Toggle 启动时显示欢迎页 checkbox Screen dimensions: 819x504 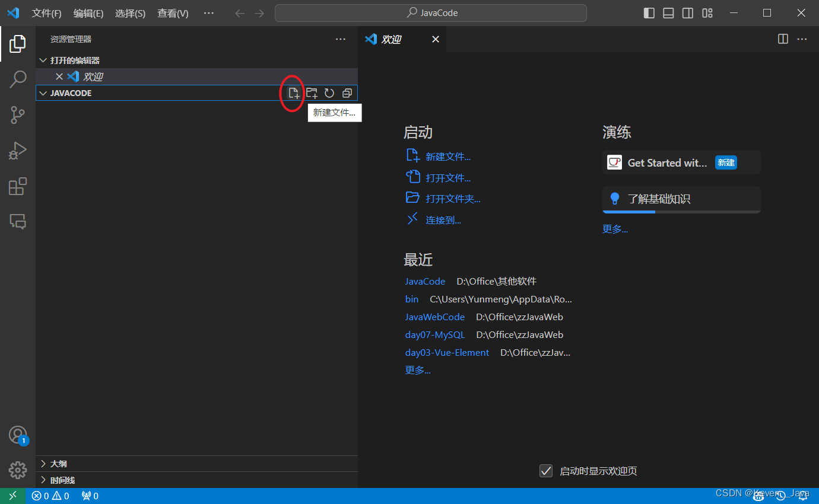point(546,471)
